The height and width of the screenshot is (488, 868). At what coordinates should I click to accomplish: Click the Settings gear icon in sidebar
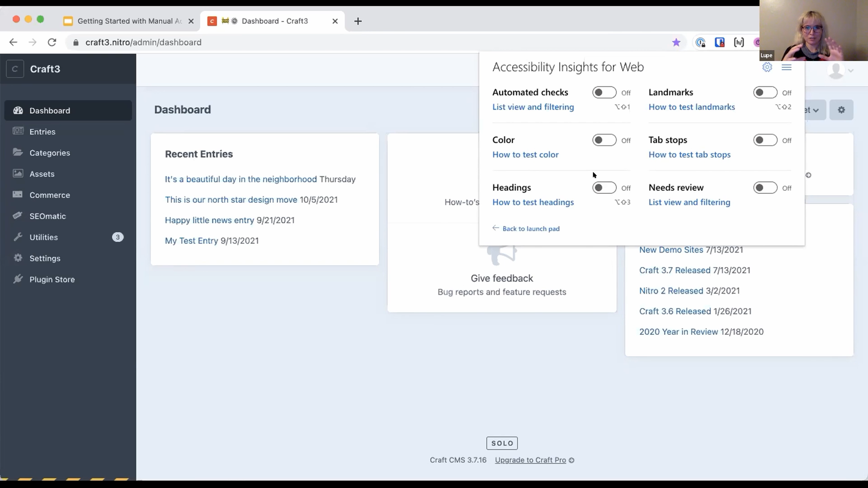[18, 258]
